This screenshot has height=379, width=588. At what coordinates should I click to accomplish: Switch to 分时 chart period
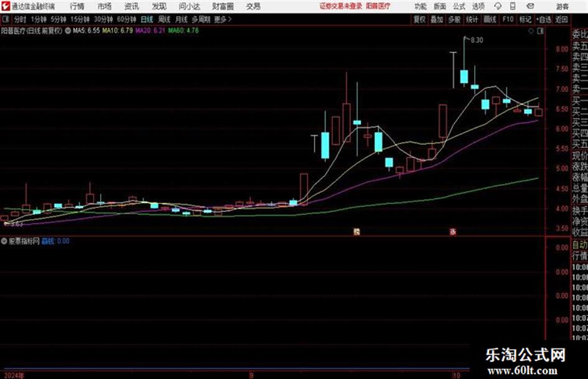[20, 19]
